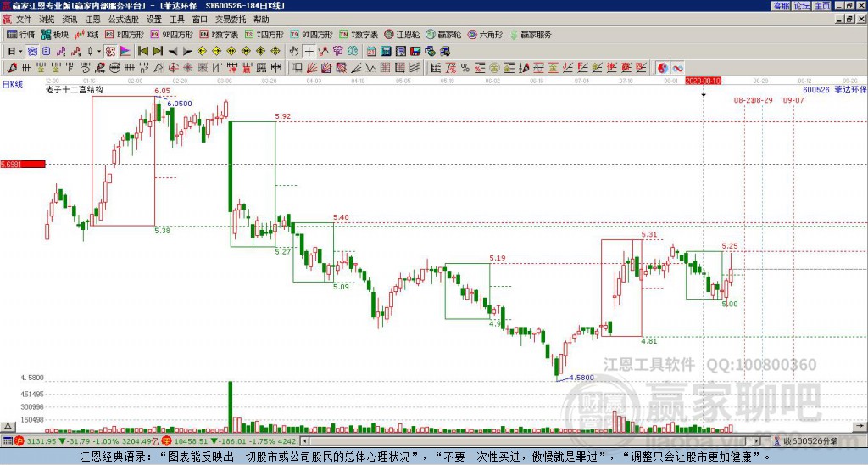
Task: Click the 09-07 date label
Action: [x=793, y=100]
